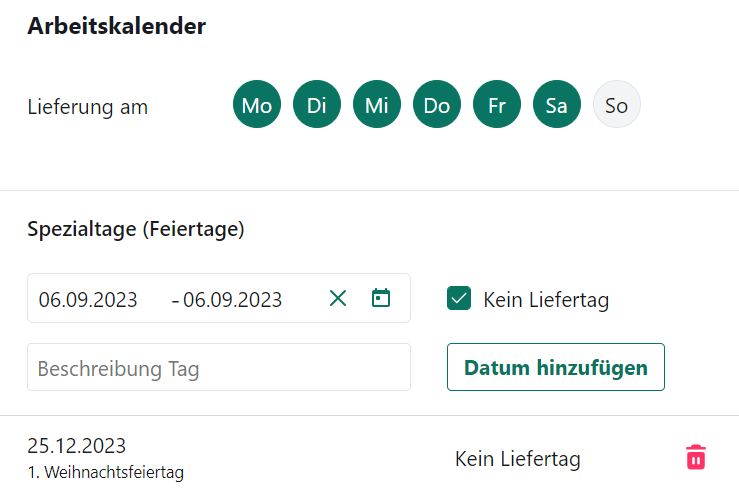This screenshot has height=499, width=739.
Task: Click the Arbeitskalender heading
Action: [x=116, y=27]
